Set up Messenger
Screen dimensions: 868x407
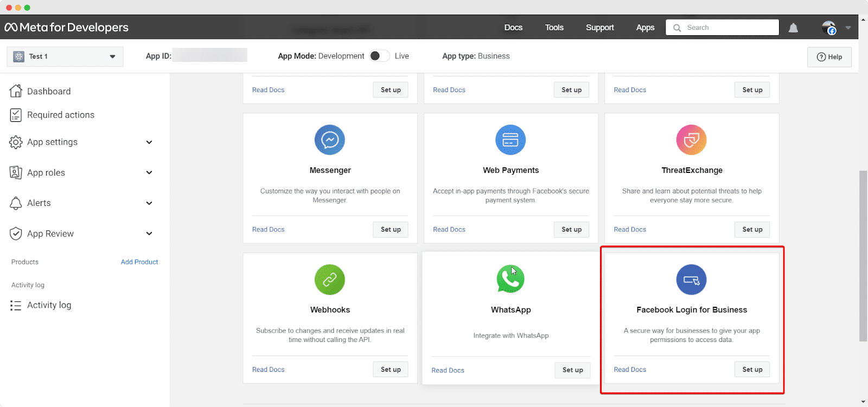(391, 230)
